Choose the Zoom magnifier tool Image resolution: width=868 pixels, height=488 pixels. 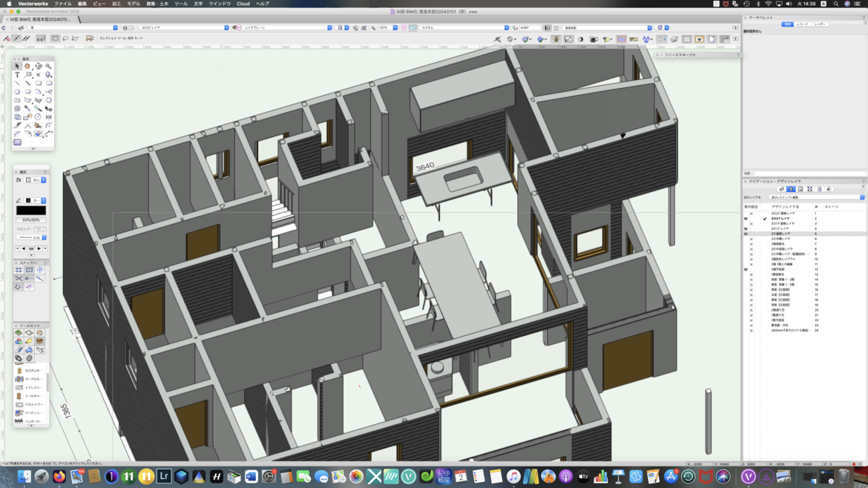tap(48, 66)
